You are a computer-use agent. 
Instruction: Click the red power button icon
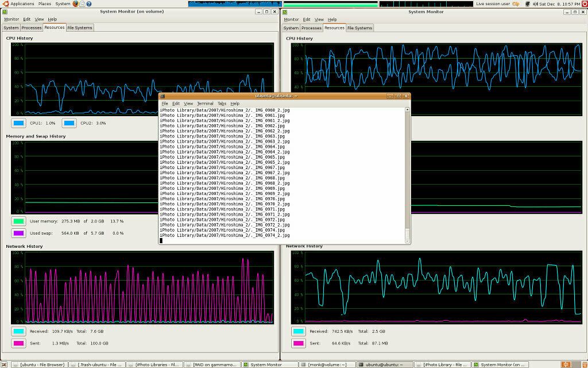click(583, 3)
